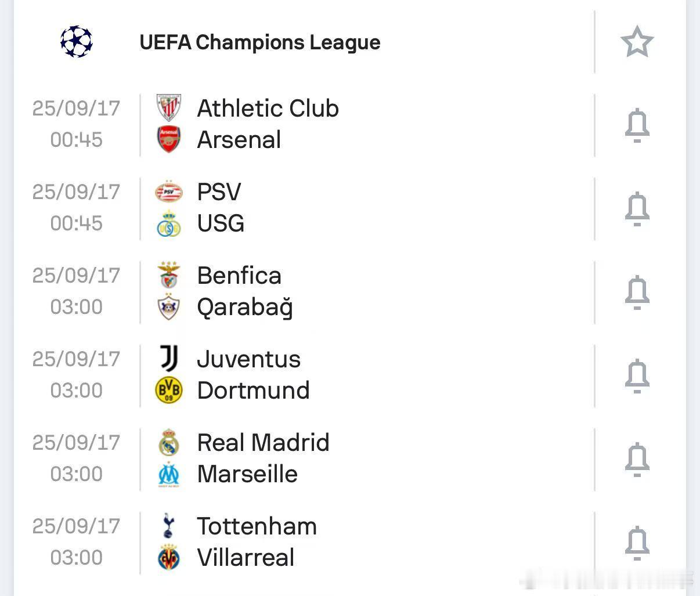Viewport: 700px width, 596px height.
Task: Open the Tottenham team link
Action: click(257, 526)
